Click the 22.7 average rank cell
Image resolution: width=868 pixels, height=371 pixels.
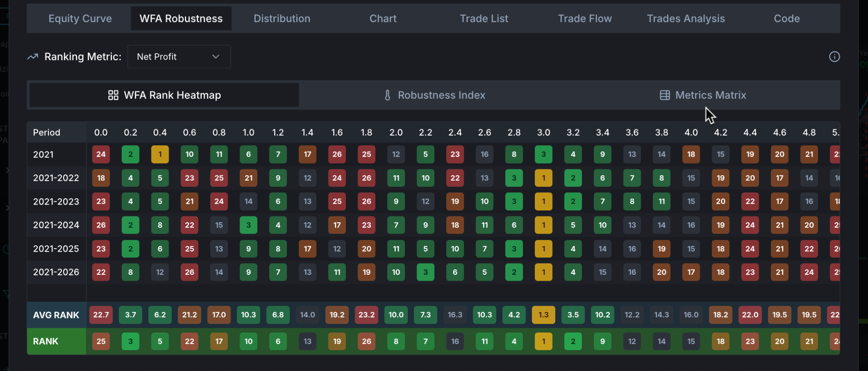coord(101,315)
